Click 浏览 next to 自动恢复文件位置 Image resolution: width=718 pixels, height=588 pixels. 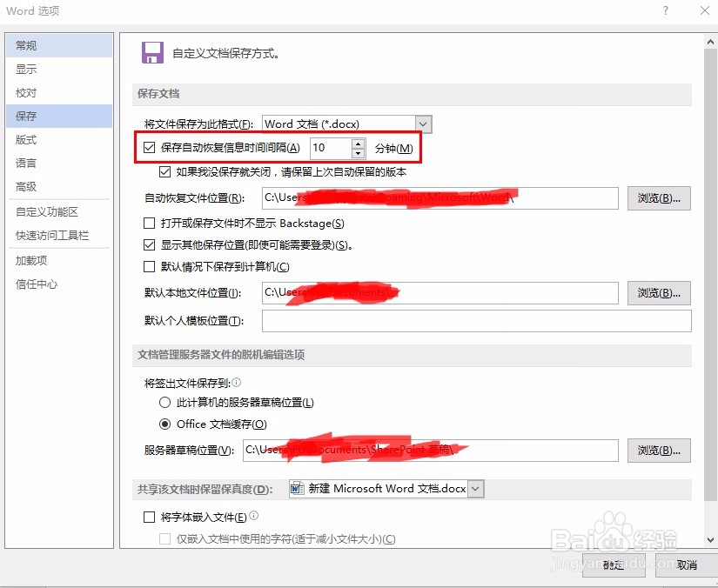(659, 197)
